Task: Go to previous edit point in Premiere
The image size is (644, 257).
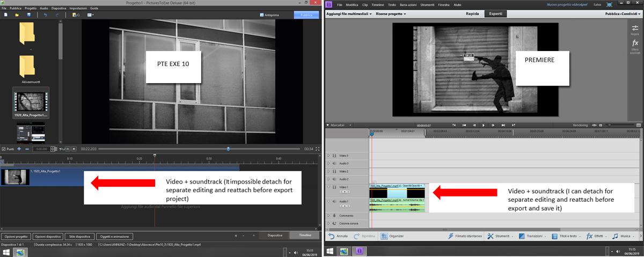Action: (463, 124)
